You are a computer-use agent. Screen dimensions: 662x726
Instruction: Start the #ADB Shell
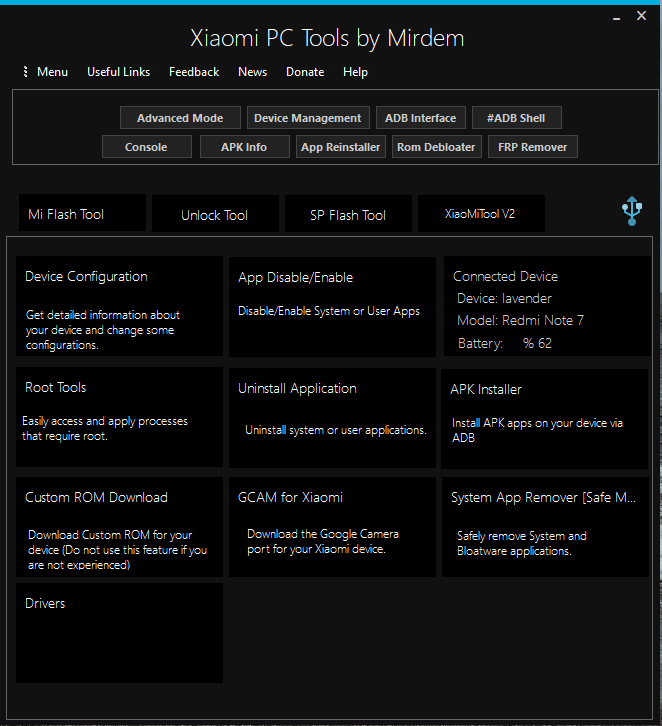516,118
